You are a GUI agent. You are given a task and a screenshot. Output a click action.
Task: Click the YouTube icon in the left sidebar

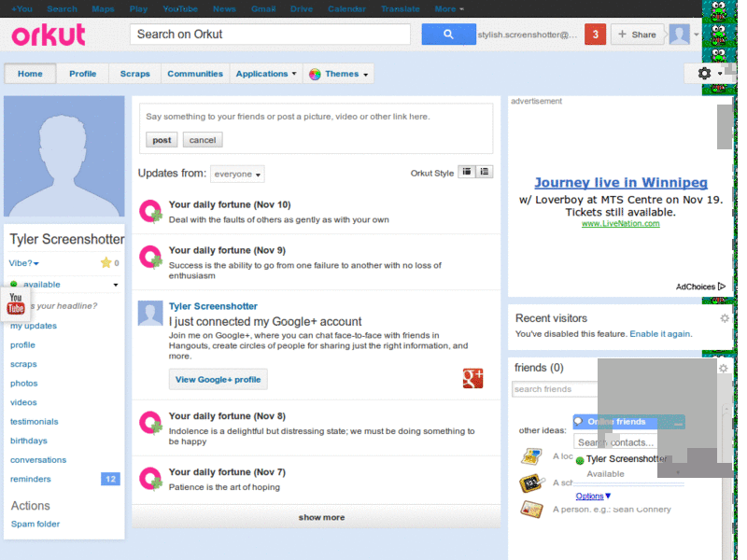[15, 303]
